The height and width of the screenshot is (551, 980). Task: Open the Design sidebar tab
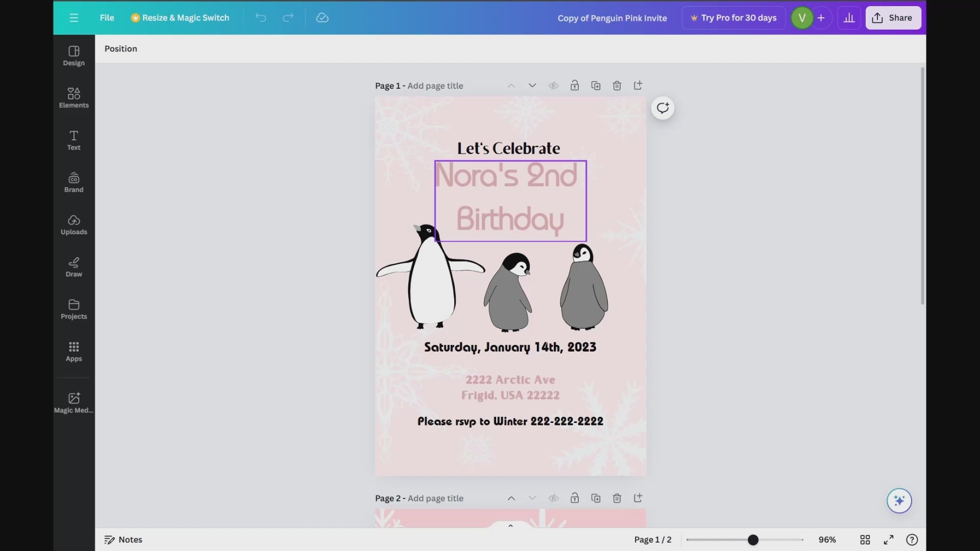click(74, 56)
